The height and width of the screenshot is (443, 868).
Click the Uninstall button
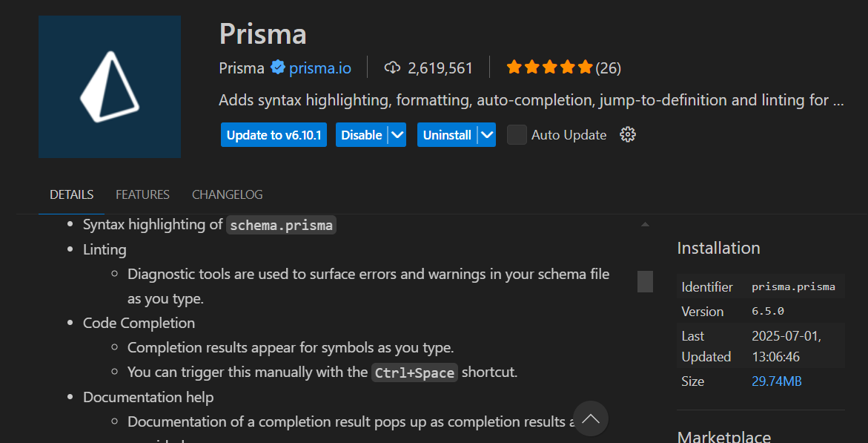coord(447,135)
